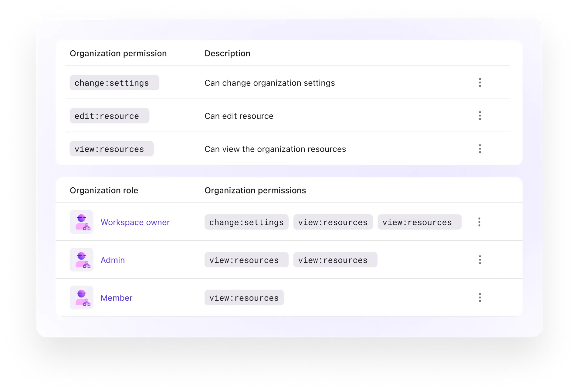Click the kebab menu beside 'Can view the organization resources'

(480, 149)
